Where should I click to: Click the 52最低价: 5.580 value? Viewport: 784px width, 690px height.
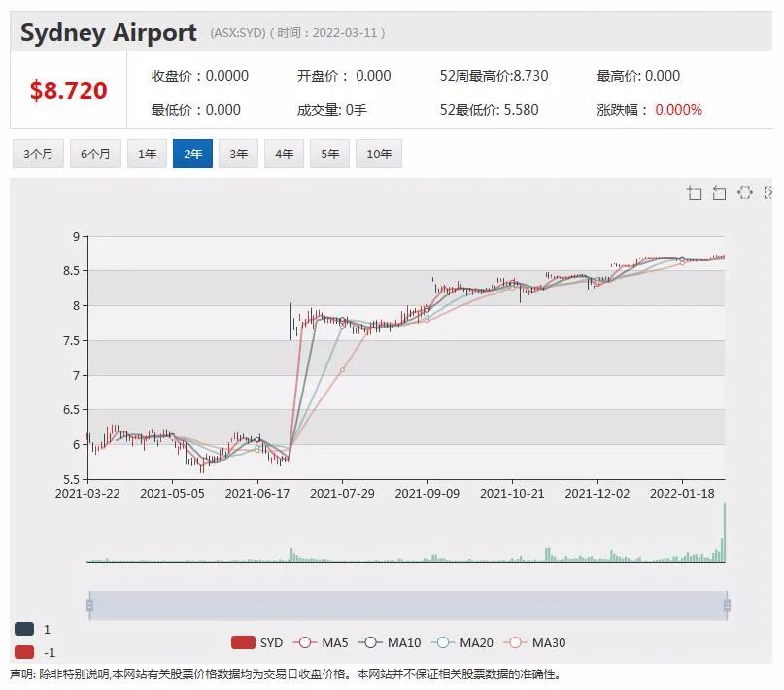point(489,110)
